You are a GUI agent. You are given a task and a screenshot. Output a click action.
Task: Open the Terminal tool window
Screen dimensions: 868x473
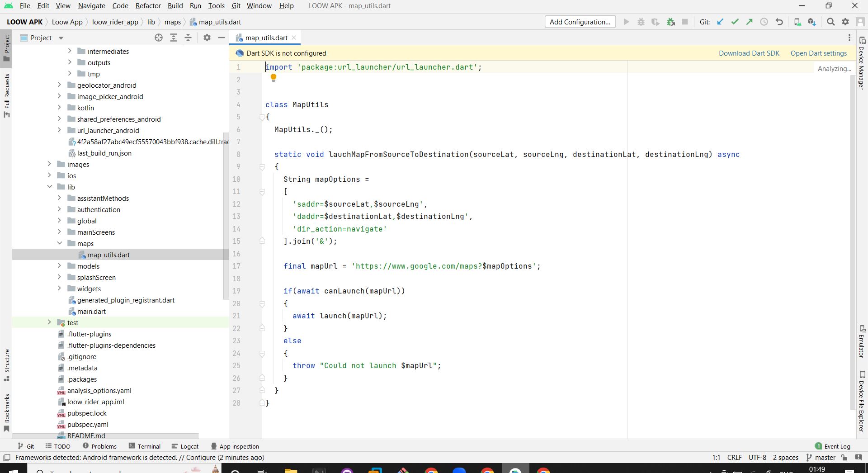(144, 446)
